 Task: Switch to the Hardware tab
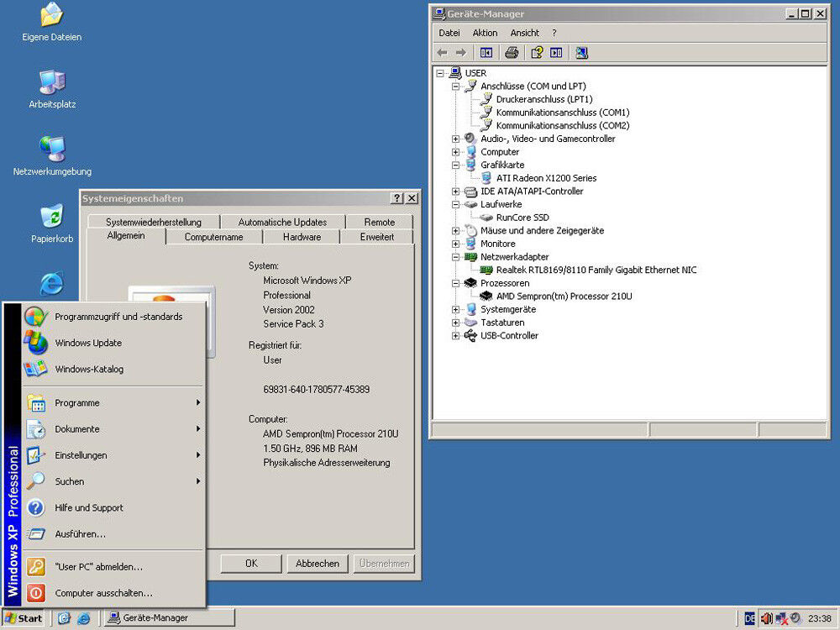pos(302,237)
